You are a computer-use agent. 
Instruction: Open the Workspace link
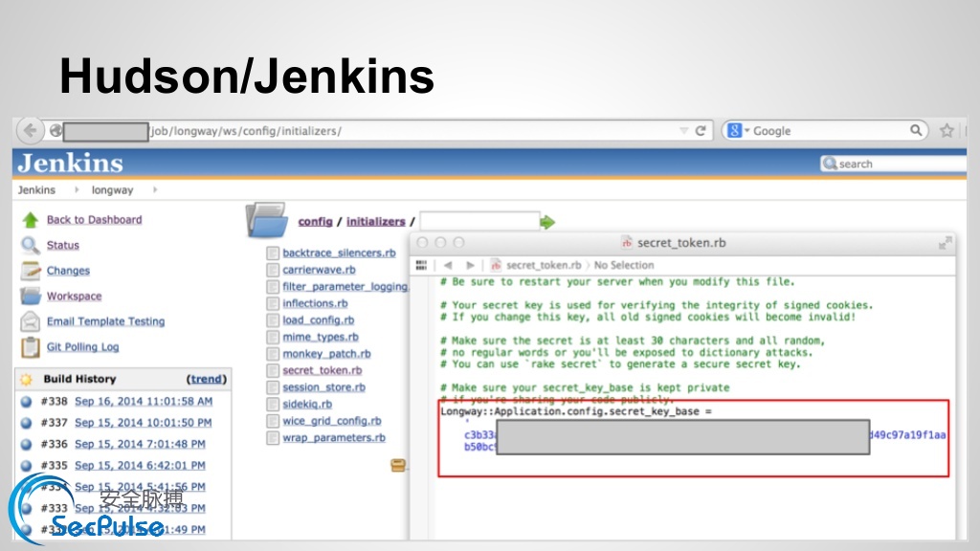(75, 297)
